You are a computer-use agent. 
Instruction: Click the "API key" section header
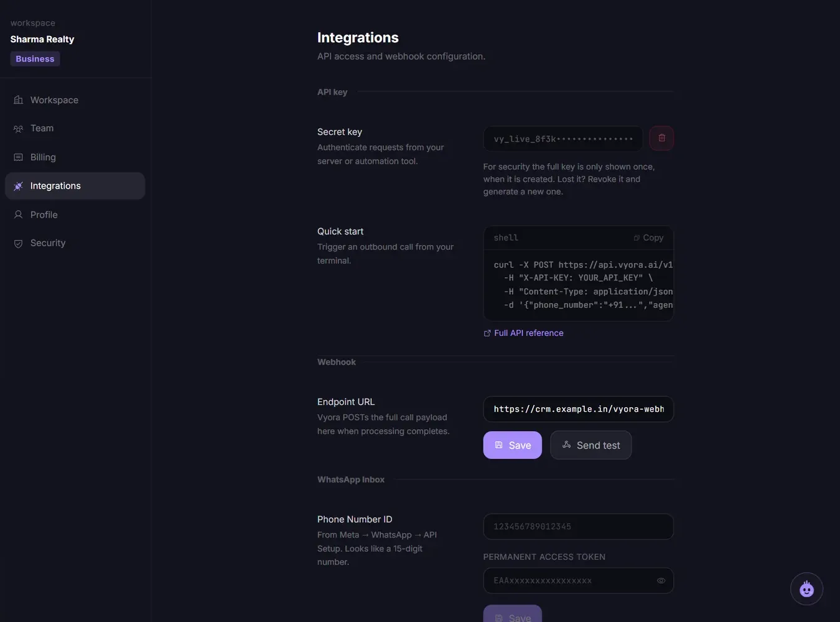coord(332,92)
